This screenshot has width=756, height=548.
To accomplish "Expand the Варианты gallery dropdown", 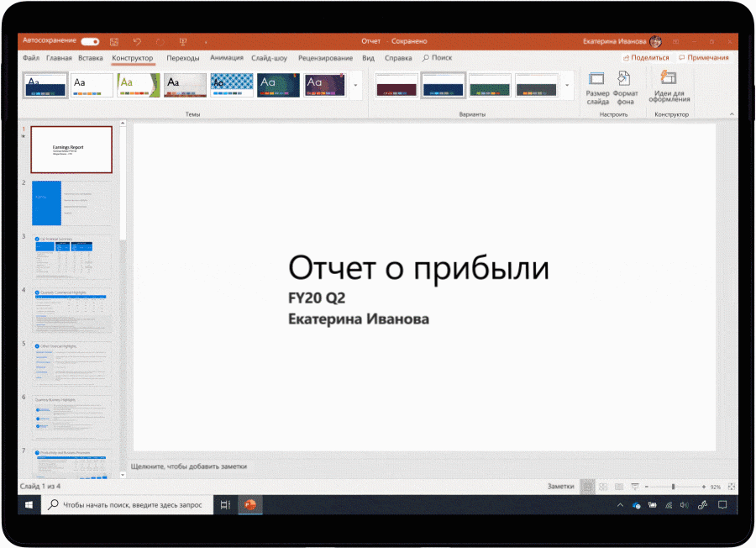I will pyautogui.click(x=568, y=85).
